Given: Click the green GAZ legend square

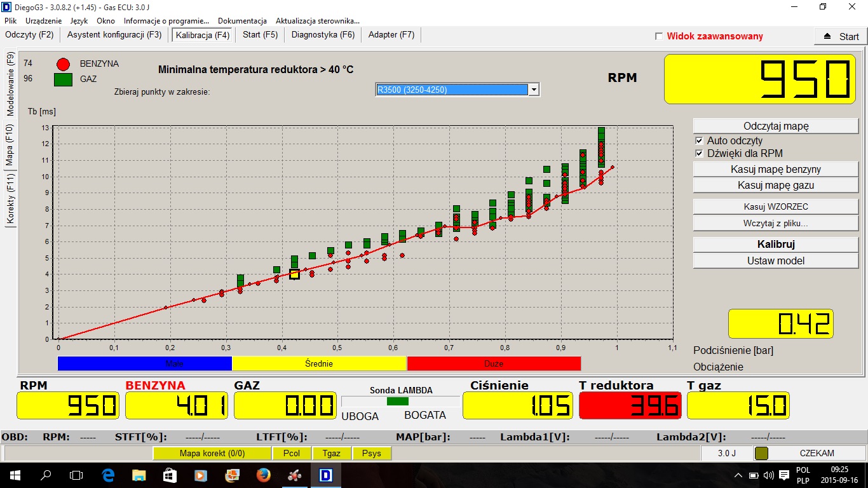Looking at the screenshot, I should 63,79.
